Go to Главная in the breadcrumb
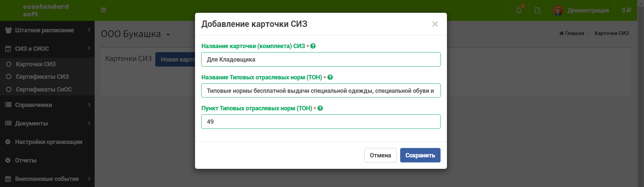Viewport: 644px width, 187px height. [574, 33]
